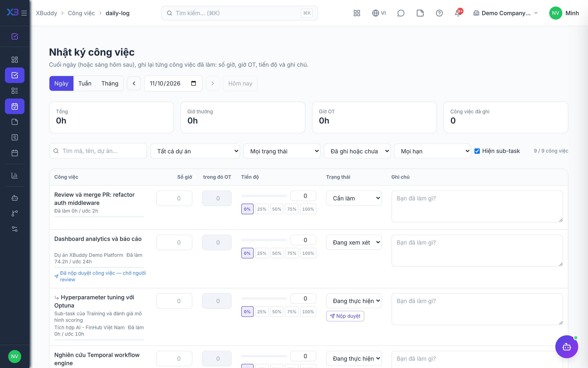
Task: Click progress bar of Dashboard analytics task
Action: coord(264,240)
